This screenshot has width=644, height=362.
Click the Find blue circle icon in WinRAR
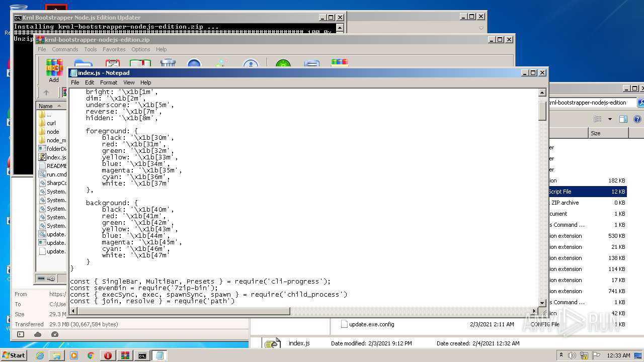coord(194,63)
